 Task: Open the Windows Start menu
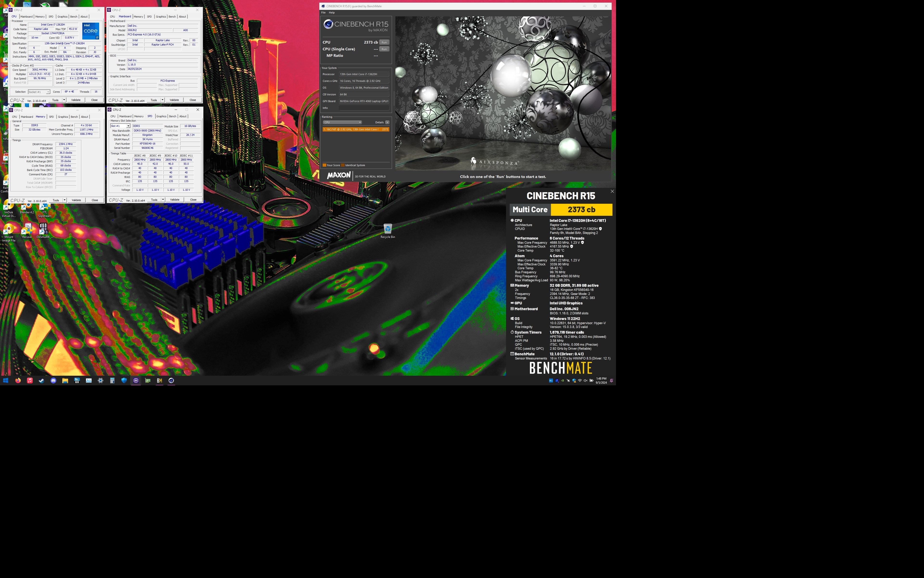6,380
